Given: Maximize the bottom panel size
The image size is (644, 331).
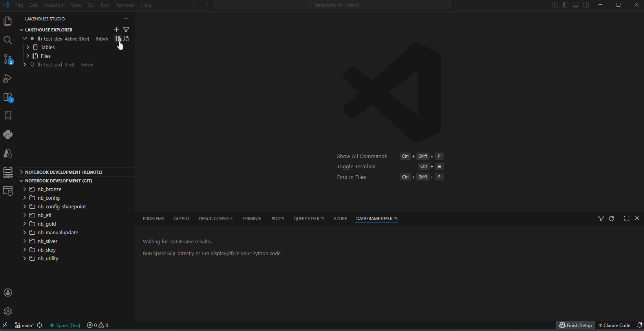Looking at the screenshot, I should click(x=627, y=219).
